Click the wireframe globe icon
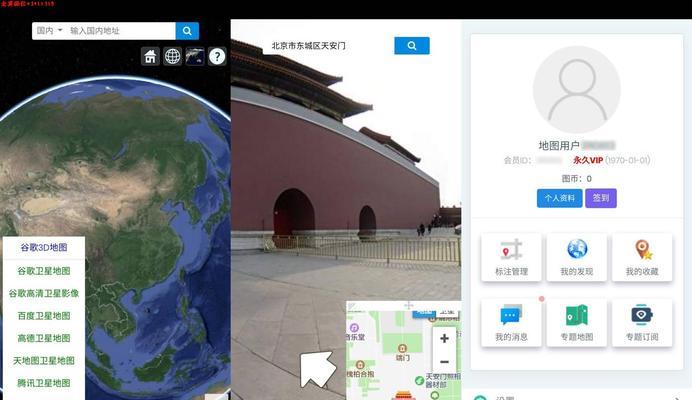 pos(173,56)
